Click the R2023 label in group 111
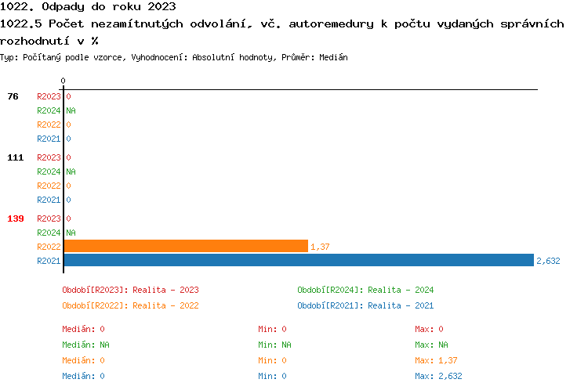 pyautogui.click(x=49, y=157)
